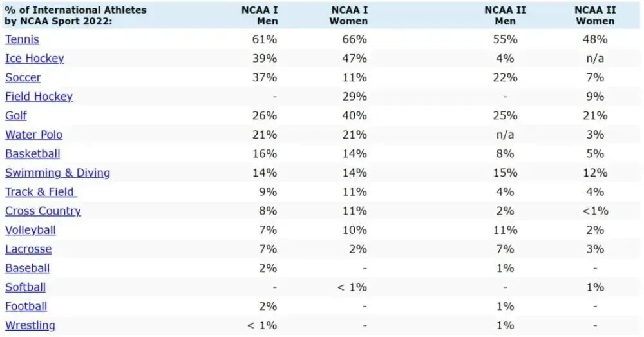
Task: Open the Water Polo link
Action: pos(33,135)
